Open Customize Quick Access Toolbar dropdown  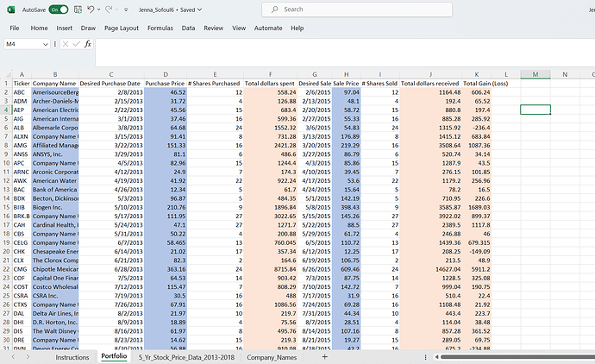pyautogui.click(x=126, y=9)
